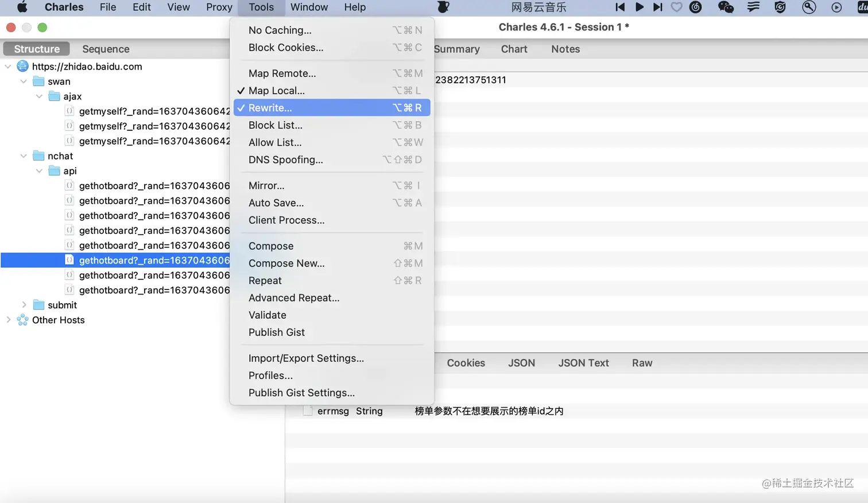Open the Proxy menu
Image resolution: width=868 pixels, height=503 pixels.
219,7
